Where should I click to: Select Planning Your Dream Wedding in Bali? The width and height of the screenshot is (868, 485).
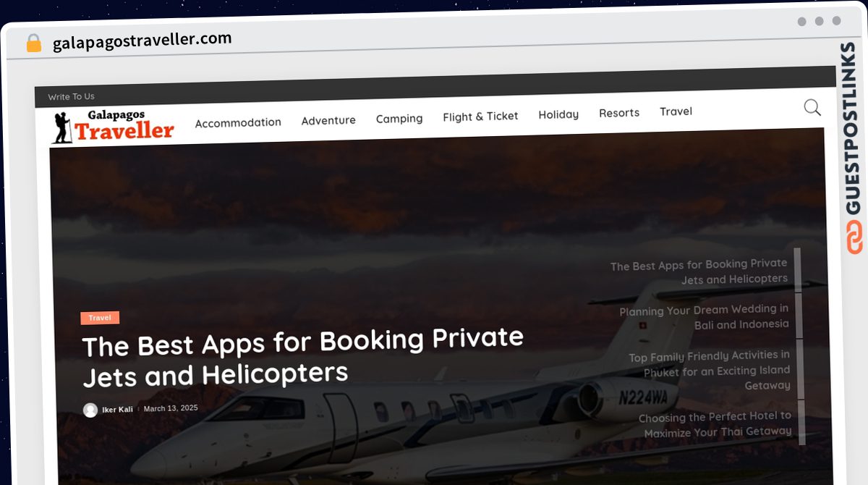point(704,317)
